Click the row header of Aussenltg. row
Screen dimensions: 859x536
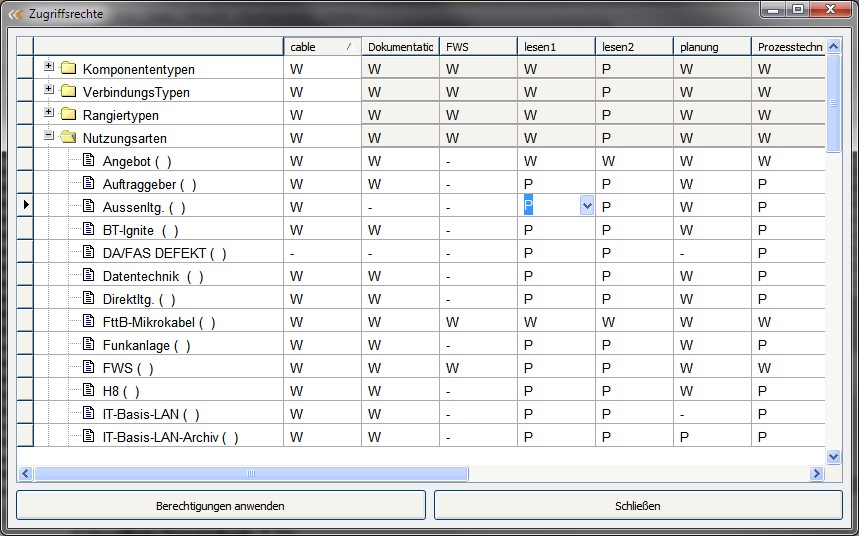pos(25,206)
